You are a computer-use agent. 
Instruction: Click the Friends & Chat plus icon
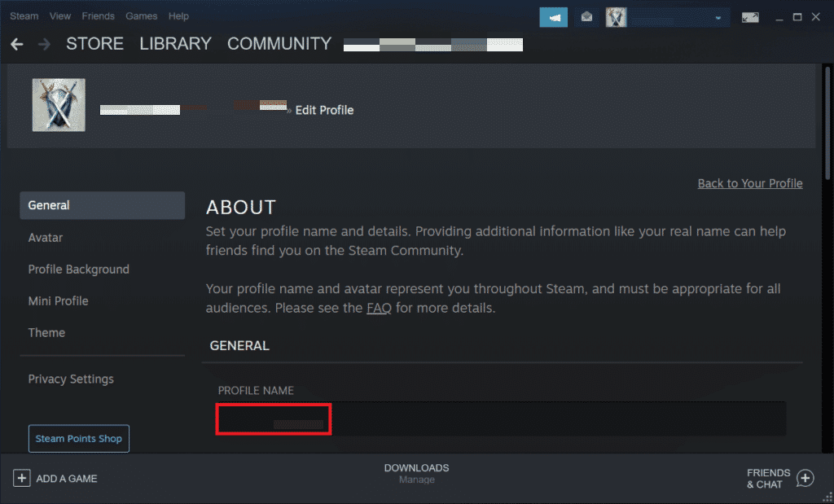coord(805,479)
